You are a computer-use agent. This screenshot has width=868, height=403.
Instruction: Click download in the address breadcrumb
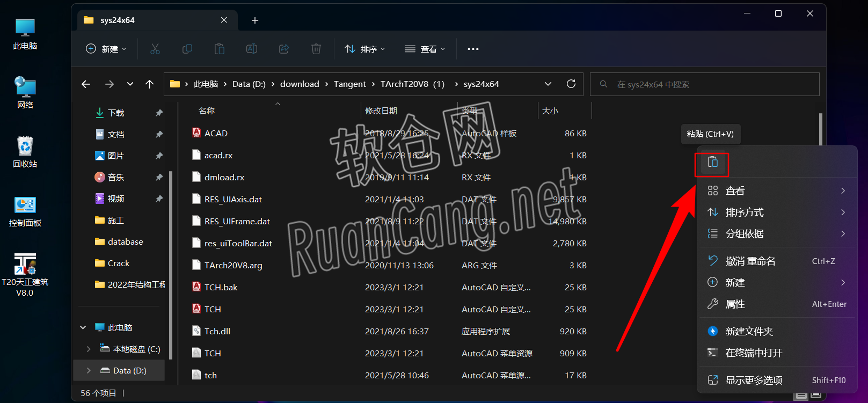(x=300, y=84)
